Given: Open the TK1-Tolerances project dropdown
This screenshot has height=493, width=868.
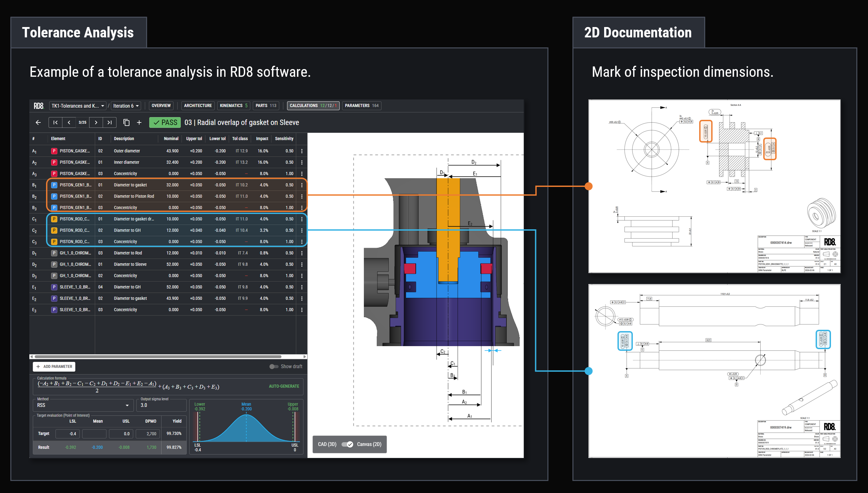Looking at the screenshot, I should 77,105.
